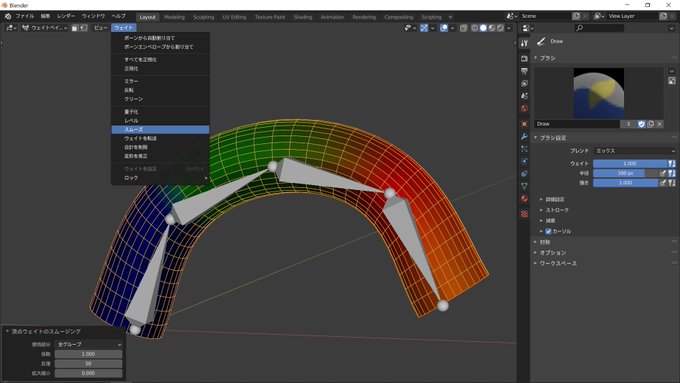Open the World properties tab

[524, 108]
